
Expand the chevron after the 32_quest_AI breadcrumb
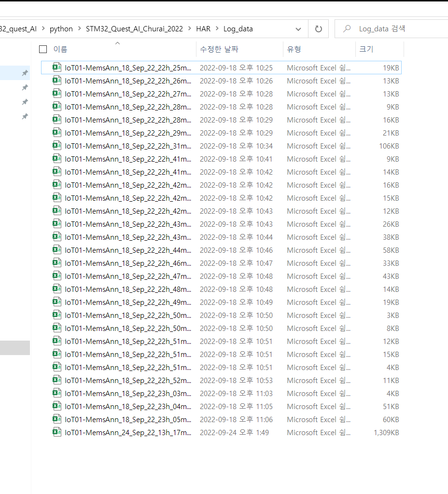point(43,28)
